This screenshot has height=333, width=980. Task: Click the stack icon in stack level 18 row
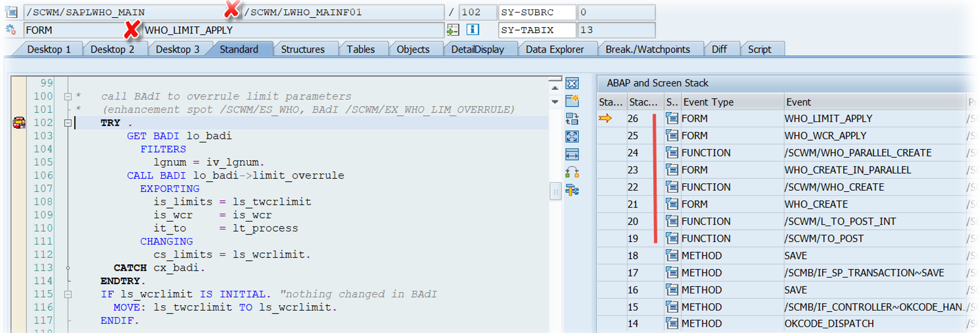(671, 255)
